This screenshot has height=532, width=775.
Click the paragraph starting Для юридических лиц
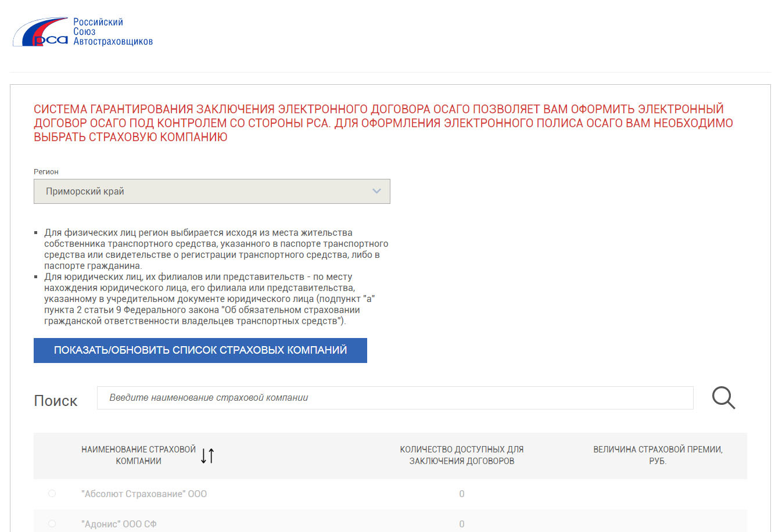click(209, 299)
